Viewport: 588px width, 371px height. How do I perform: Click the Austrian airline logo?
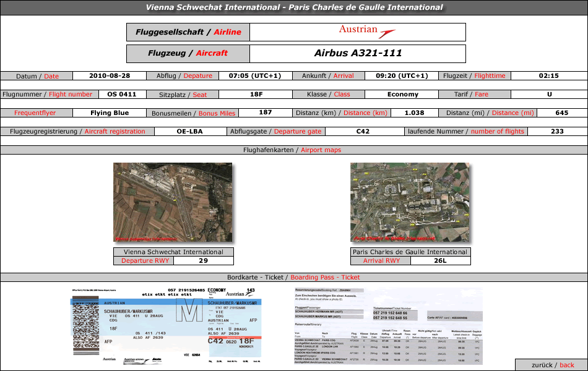click(367, 32)
